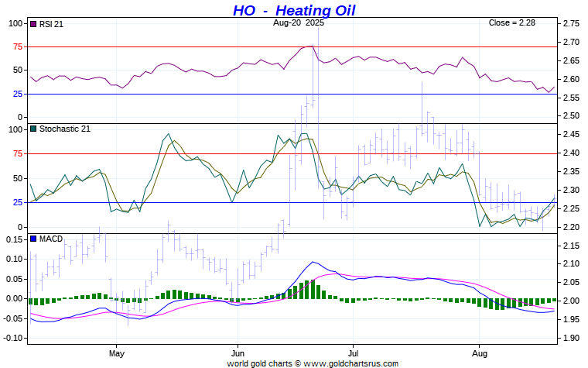Click the Jul label on the time axis

[x=353, y=353]
